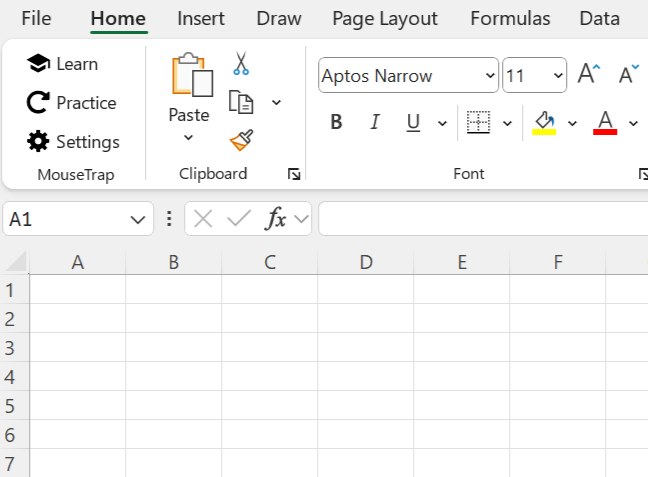Screen dimensions: 648x477
Task: Click the Paste text label
Action: click(x=189, y=115)
